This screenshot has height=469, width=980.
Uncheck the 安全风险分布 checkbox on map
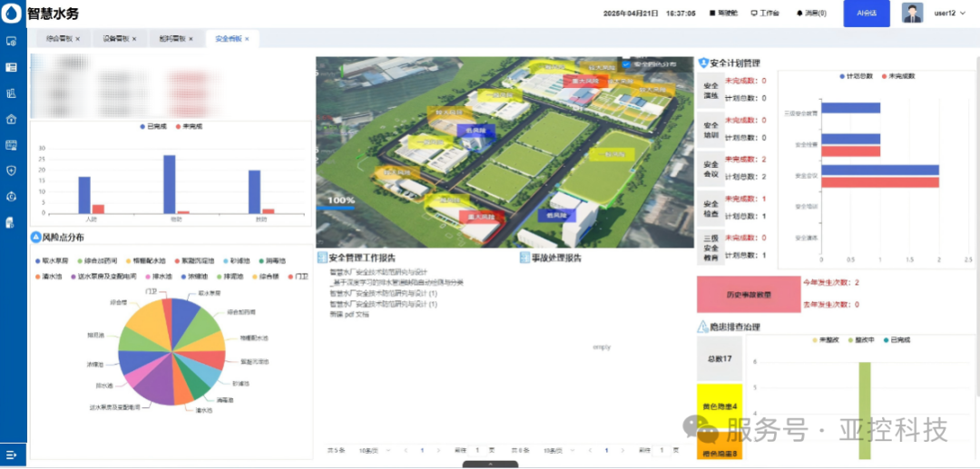coord(625,65)
